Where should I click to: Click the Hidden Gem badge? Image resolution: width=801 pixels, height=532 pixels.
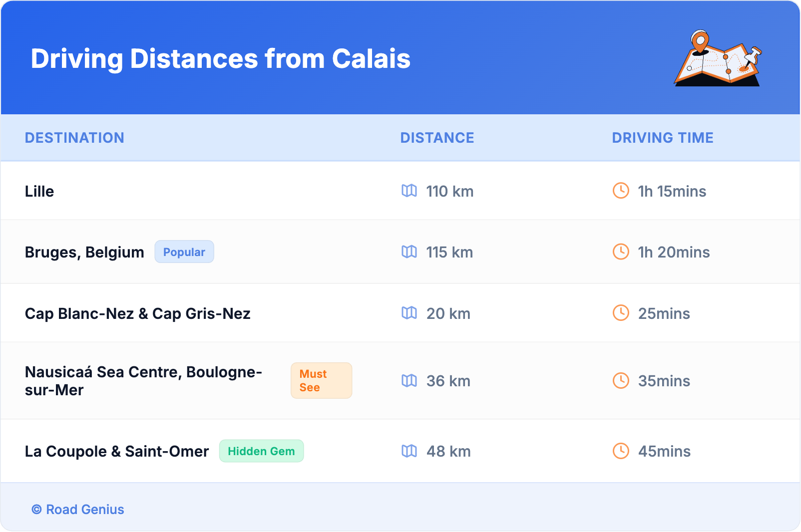pyautogui.click(x=261, y=451)
